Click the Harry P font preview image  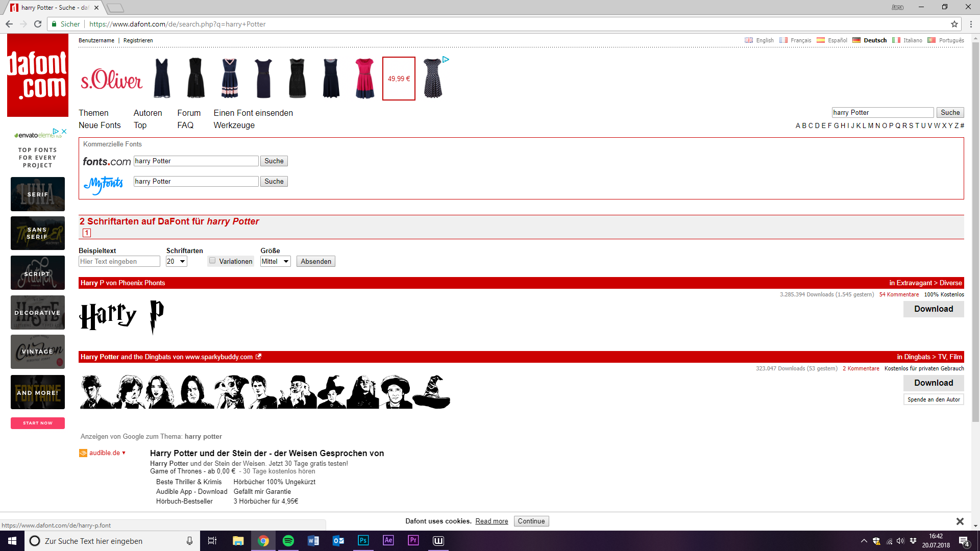click(122, 316)
